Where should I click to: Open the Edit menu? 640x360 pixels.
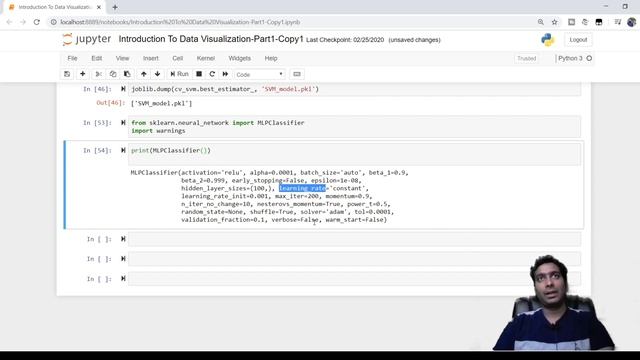coord(97,58)
